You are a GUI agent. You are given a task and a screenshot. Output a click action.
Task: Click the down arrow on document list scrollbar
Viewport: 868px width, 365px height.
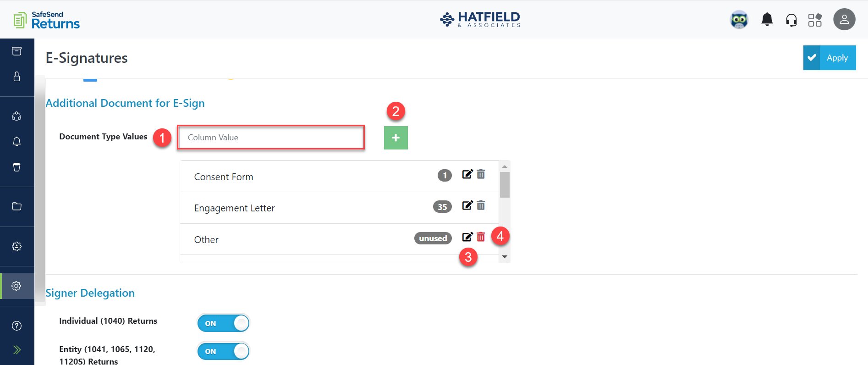click(x=505, y=256)
